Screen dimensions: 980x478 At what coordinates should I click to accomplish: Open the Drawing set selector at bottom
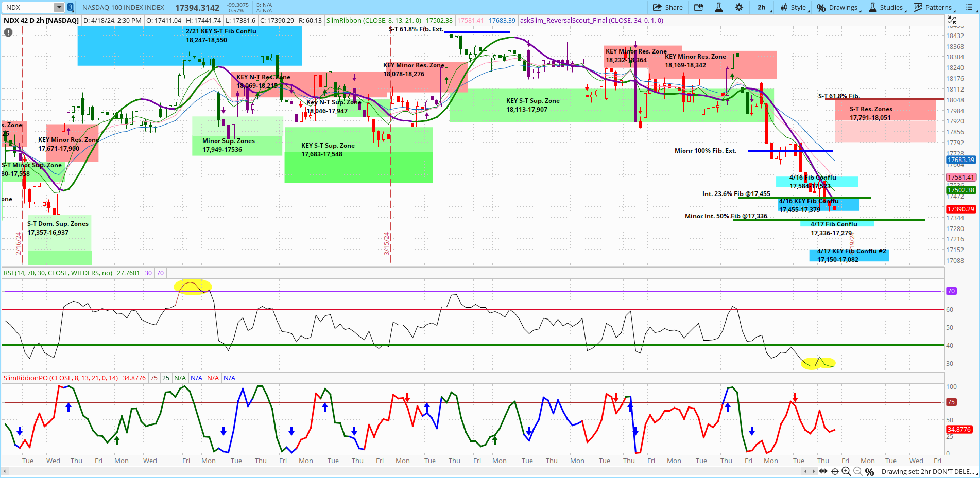(x=927, y=471)
